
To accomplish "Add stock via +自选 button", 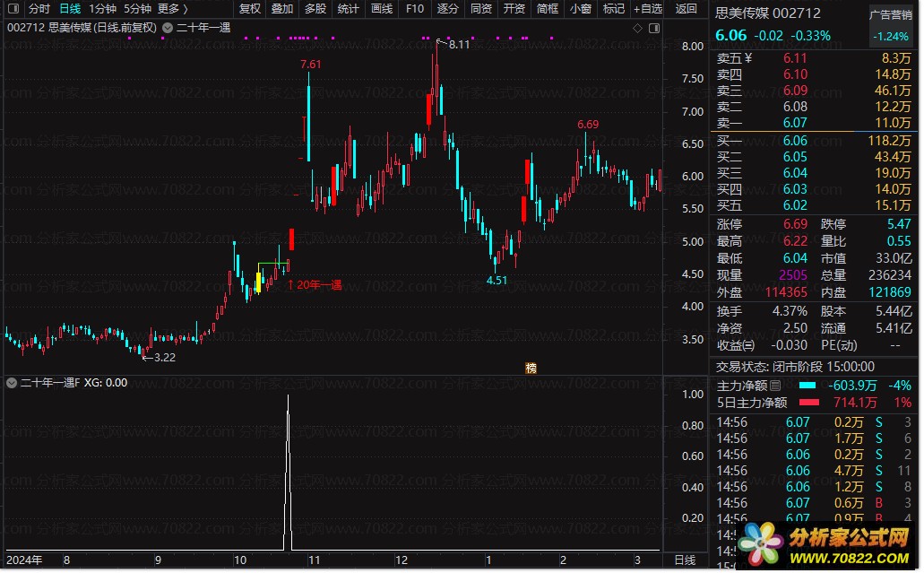I will click(x=648, y=9).
